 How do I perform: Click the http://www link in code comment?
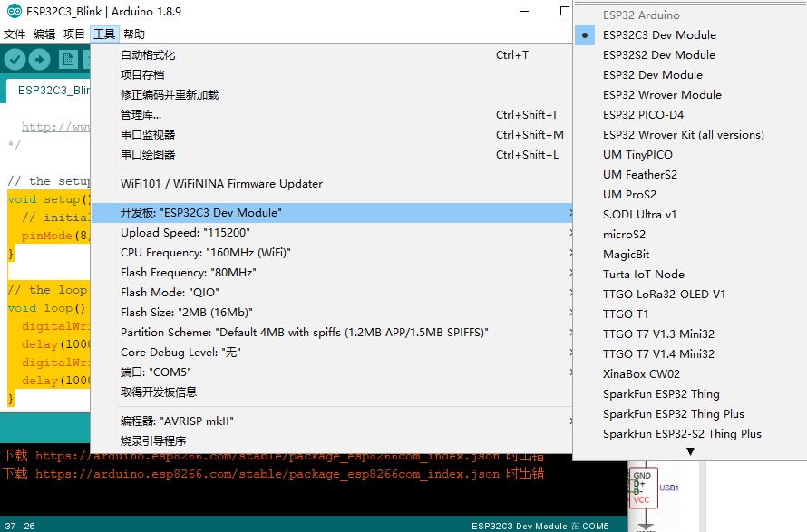pos(55,127)
